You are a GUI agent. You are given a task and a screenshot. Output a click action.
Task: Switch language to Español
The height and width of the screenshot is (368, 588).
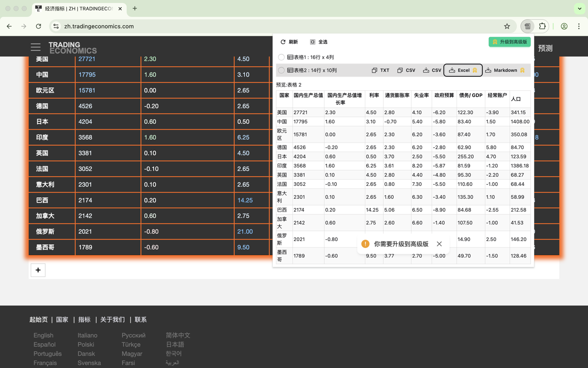click(45, 345)
